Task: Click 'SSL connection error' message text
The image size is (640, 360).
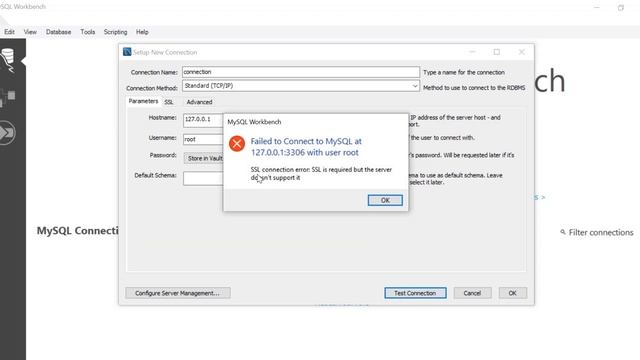Action: (321, 173)
